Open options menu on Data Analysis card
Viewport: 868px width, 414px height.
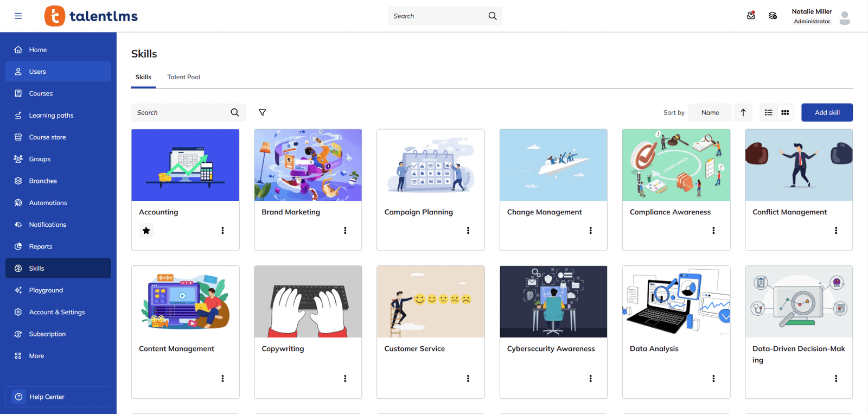(713, 379)
